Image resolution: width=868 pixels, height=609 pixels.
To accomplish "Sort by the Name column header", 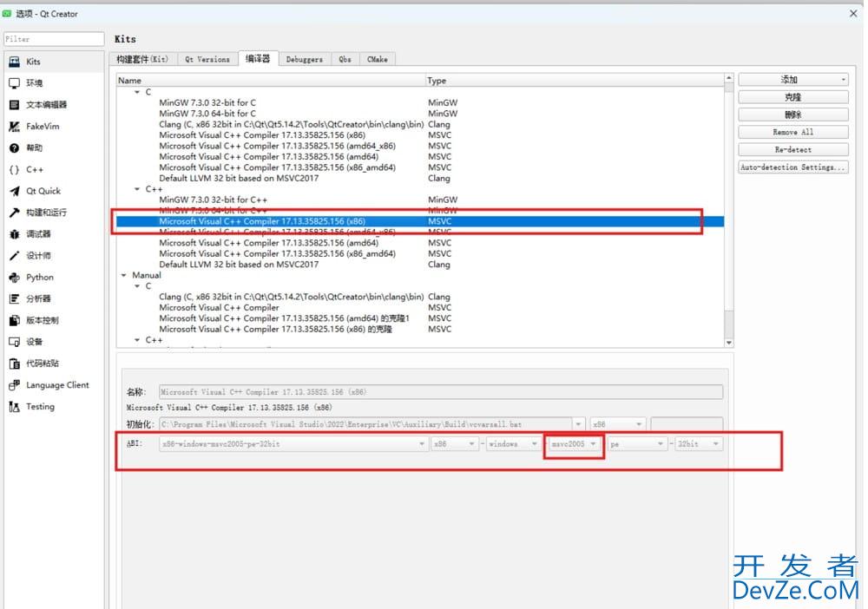I will [x=271, y=80].
